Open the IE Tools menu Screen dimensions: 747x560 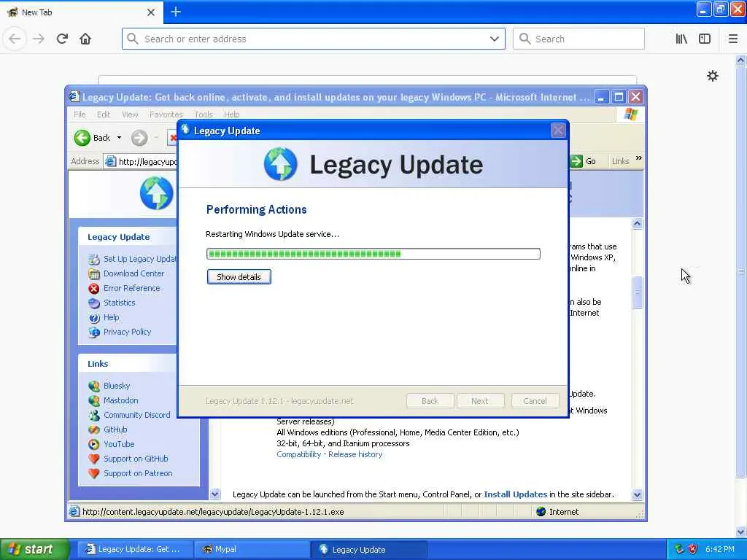tap(204, 114)
